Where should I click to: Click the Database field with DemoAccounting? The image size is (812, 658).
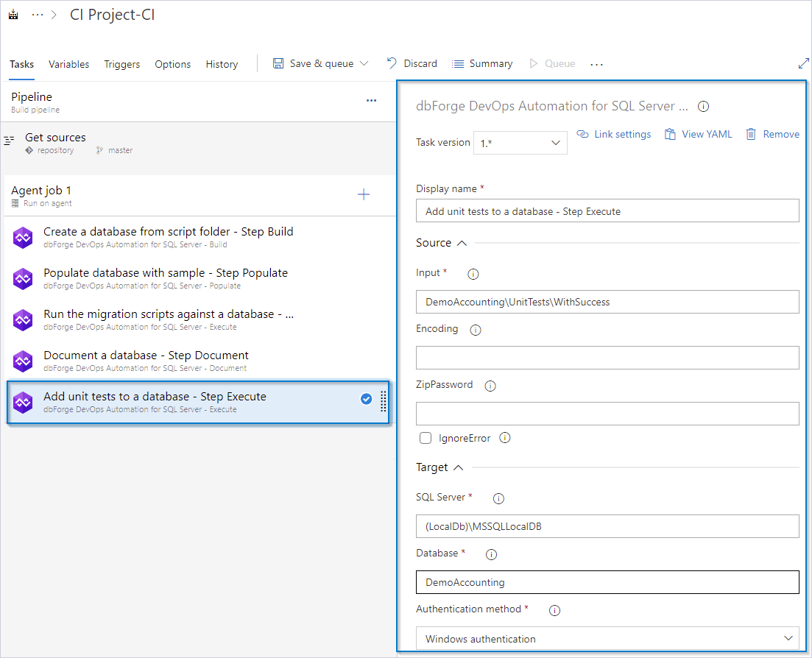click(607, 582)
